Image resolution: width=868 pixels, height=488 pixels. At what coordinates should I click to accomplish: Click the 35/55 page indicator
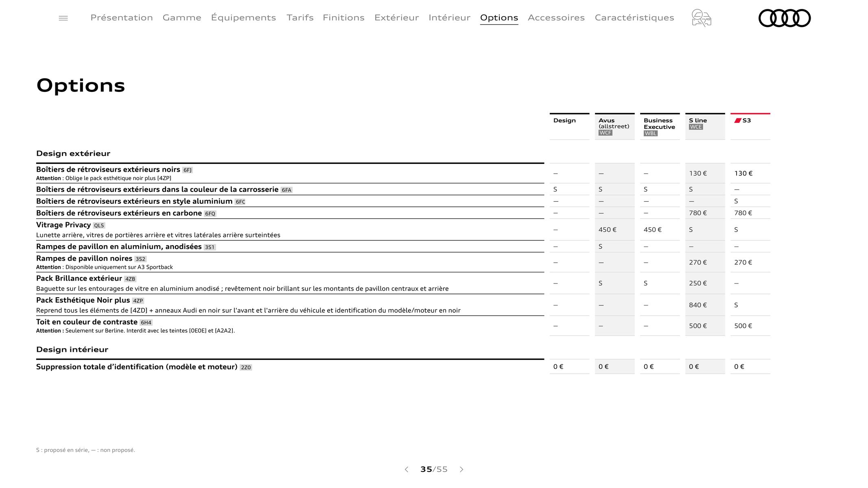[x=434, y=469]
